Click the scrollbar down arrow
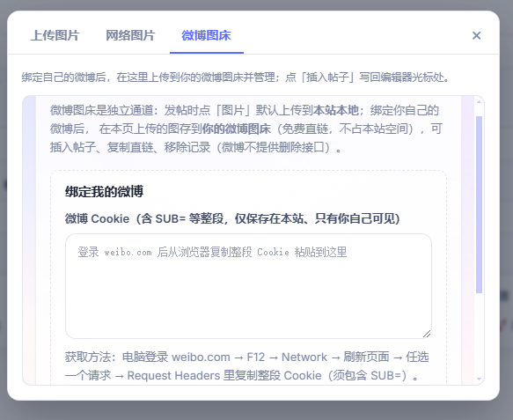Screen dimensions: 513x420 pyautogui.click(x=479, y=379)
